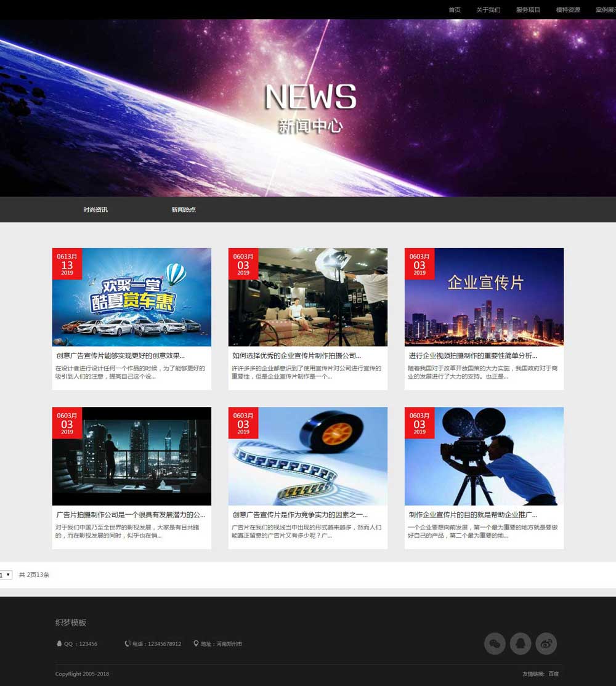
Task: Switch to the 新闻热点 tab
Action: point(184,210)
